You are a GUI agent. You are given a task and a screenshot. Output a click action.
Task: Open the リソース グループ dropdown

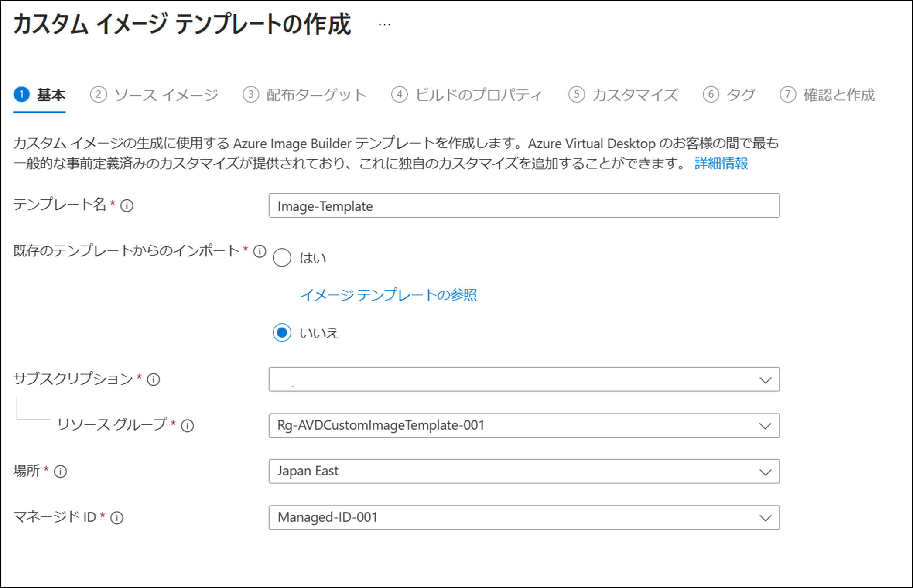523,425
